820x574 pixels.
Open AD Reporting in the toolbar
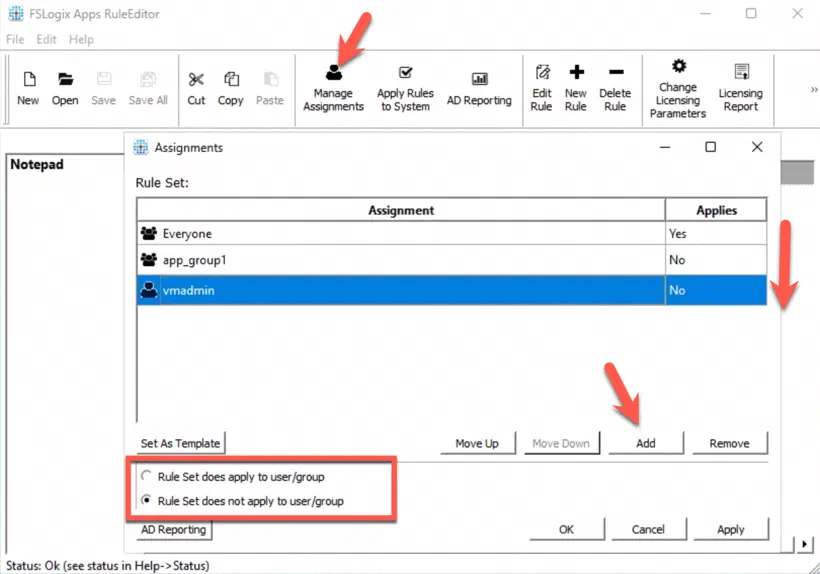pos(479,88)
